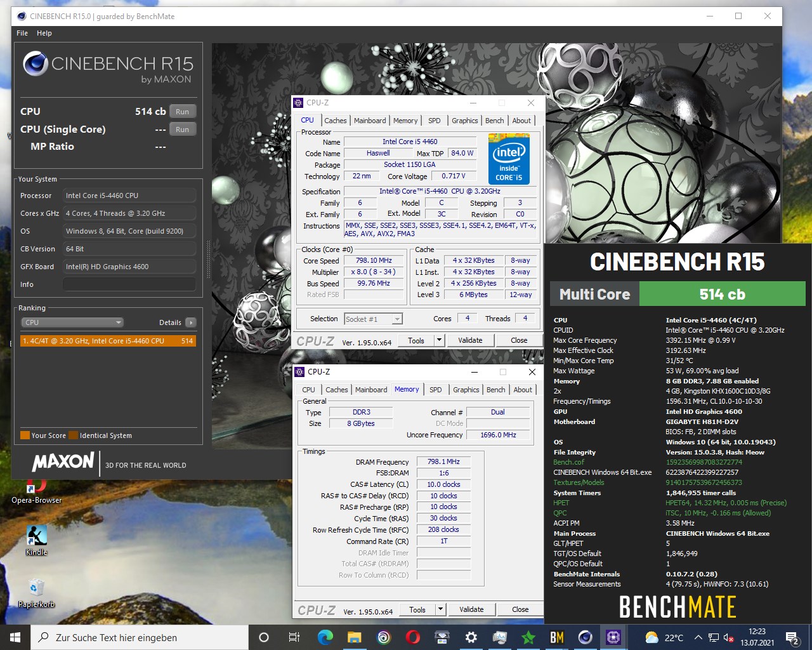812x650 pixels.
Task: Click the Uncore Frequency value '1696.0 MHz'
Action: point(498,435)
